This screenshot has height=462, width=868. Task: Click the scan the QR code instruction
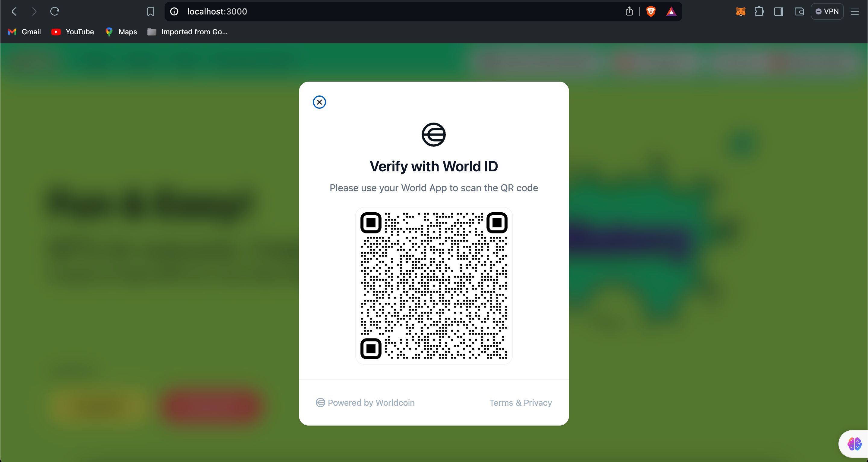[434, 188]
